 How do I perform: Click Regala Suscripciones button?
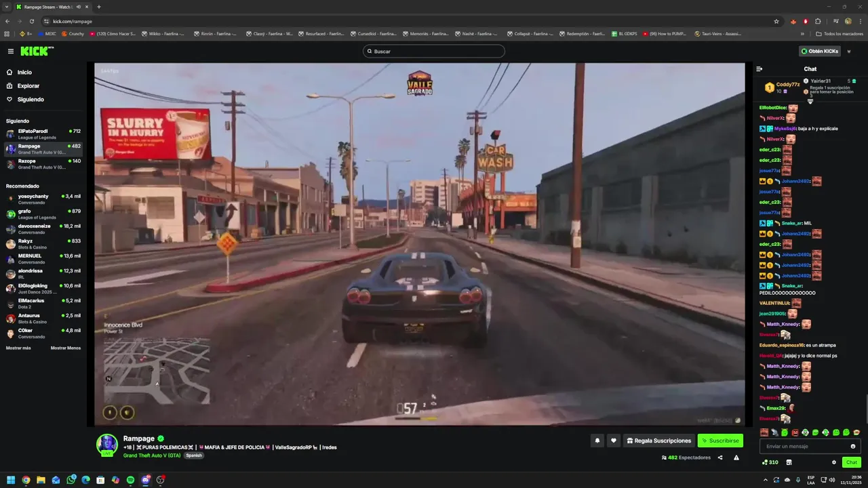[659, 441]
